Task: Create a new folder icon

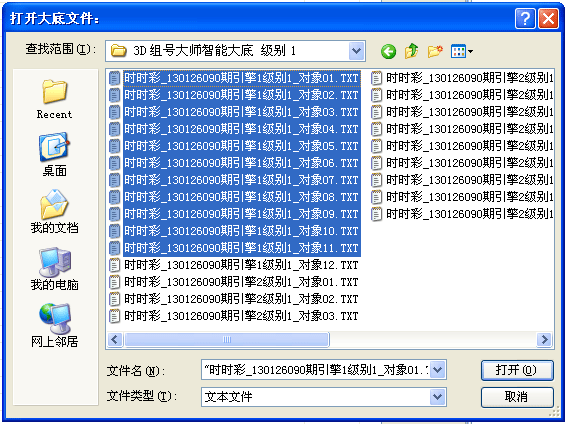Action: tap(435, 51)
